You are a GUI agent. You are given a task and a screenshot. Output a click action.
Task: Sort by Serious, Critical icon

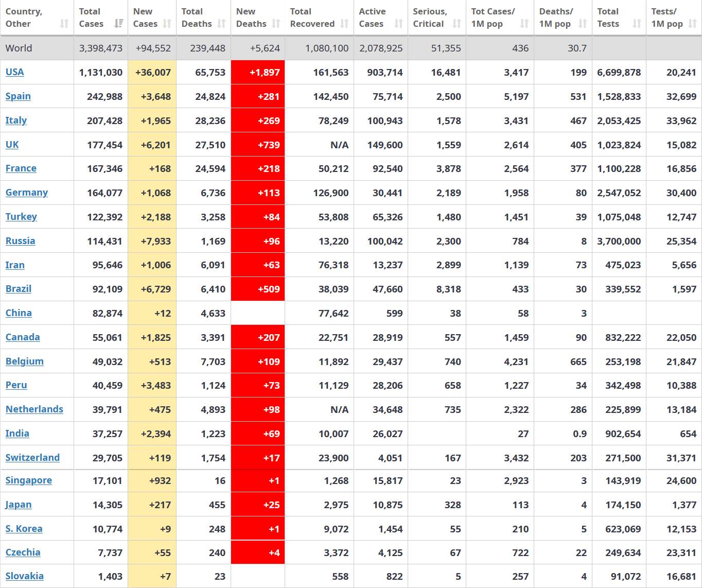[x=457, y=24]
